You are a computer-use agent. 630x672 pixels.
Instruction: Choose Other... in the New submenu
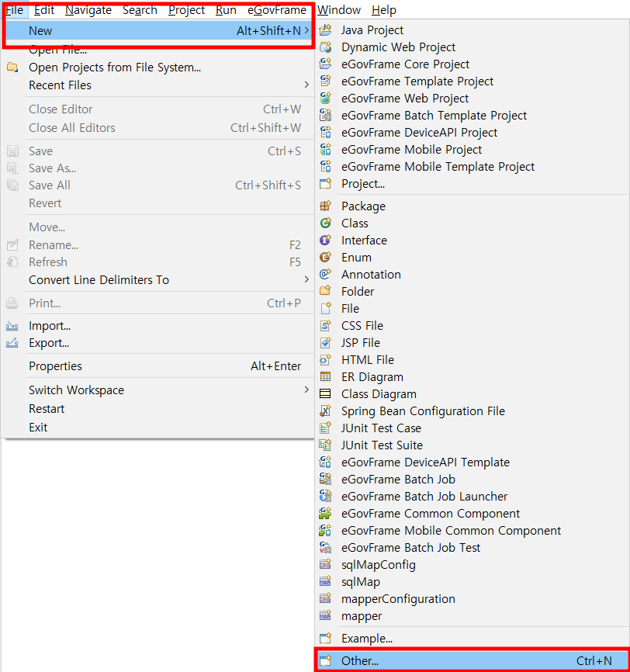pyautogui.click(x=472, y=660)
